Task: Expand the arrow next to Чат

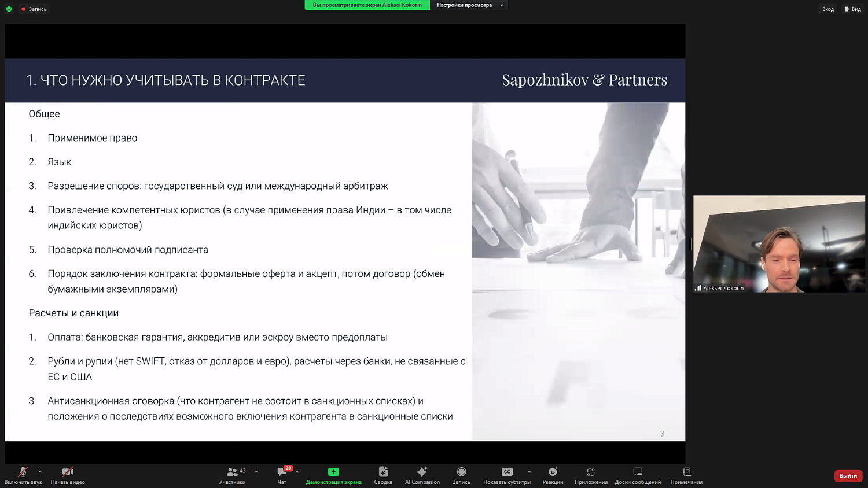Action: pos(297,472)
